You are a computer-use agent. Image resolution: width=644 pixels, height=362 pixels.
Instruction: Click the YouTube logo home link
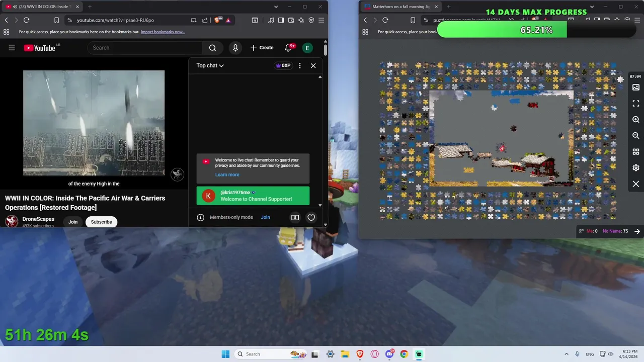[x=39, y=48]
